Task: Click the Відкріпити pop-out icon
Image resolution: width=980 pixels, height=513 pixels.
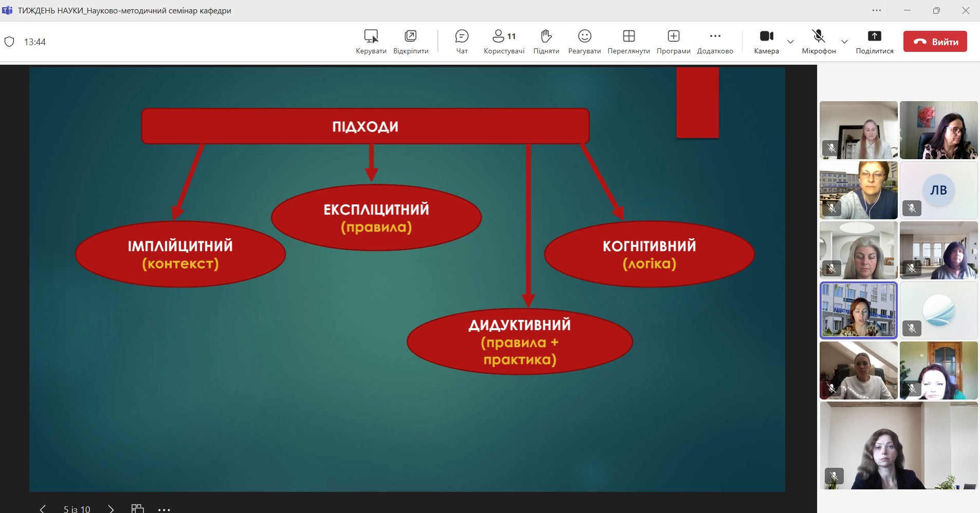Action: [411, 41]
